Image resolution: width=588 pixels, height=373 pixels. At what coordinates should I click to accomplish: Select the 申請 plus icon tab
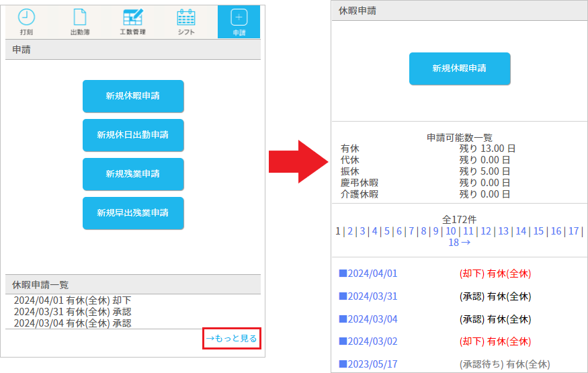pos(239,22)
